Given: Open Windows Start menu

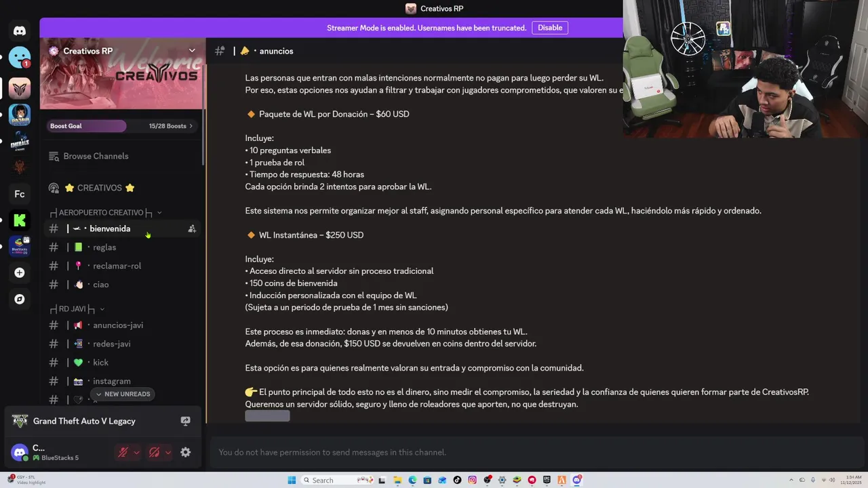Looking at the screenshot, I should pos(292,480).
